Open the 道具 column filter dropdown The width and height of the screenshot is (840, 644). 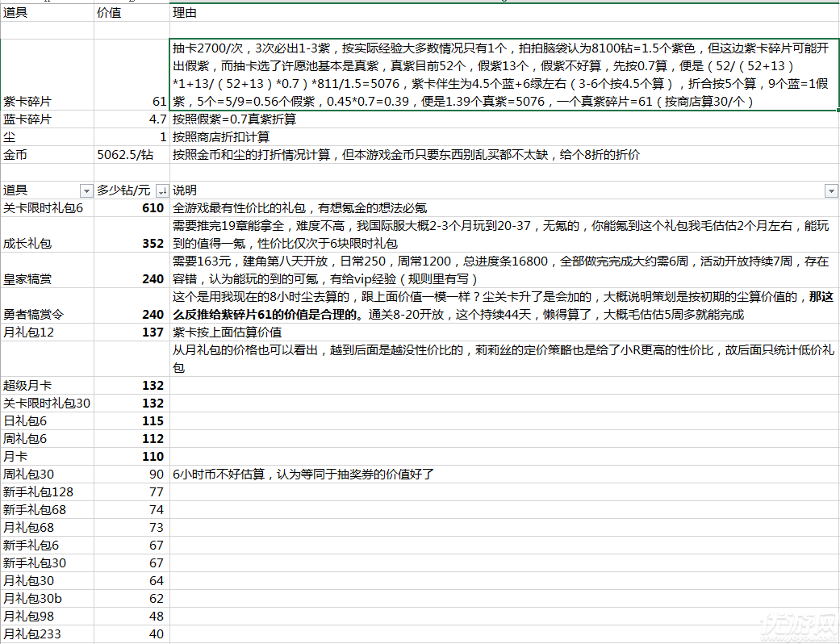coord(86,190)
